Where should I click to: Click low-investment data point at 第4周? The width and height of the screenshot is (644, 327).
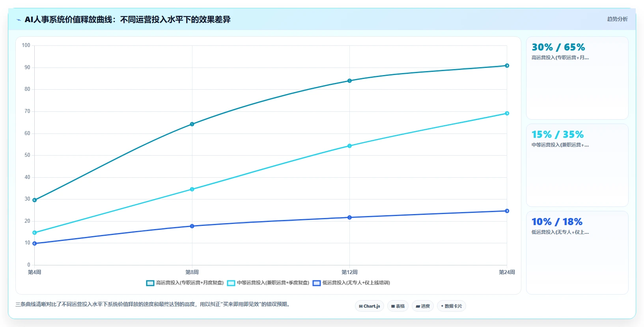coord(35,244)
